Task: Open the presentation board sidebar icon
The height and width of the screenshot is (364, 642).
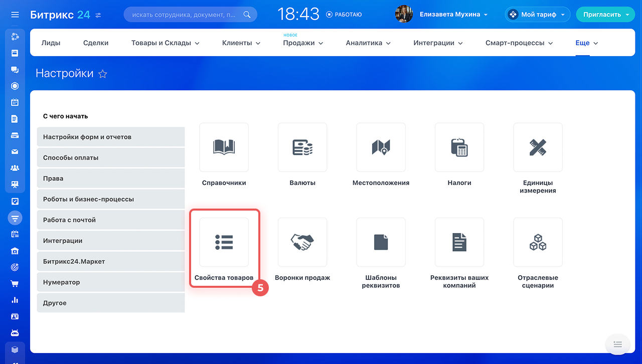Action: point(15,185)
